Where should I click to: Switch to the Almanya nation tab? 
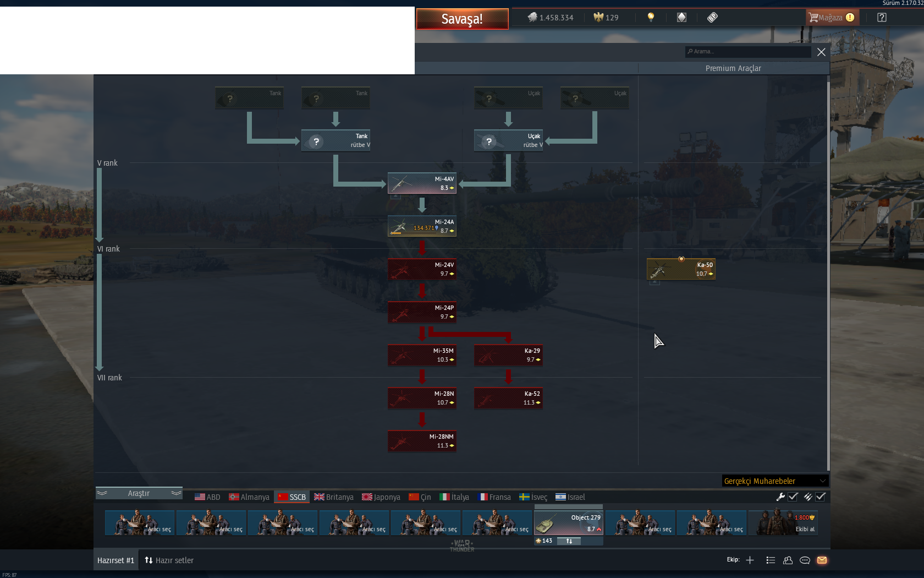249,497
